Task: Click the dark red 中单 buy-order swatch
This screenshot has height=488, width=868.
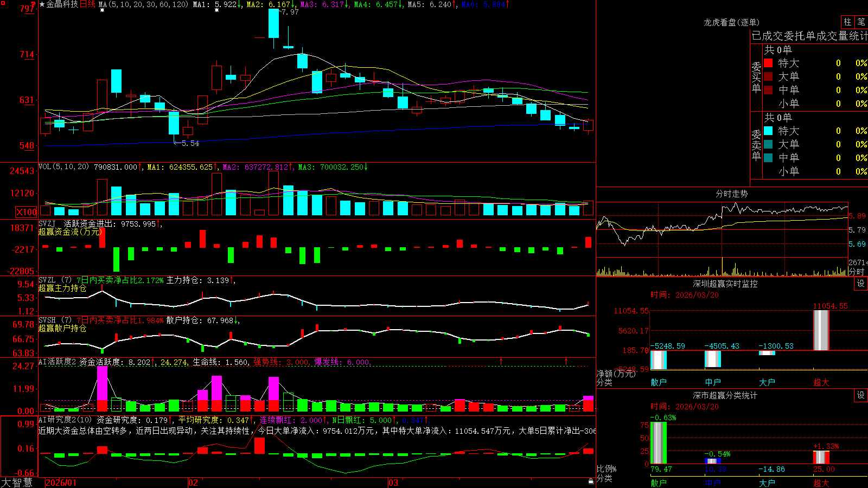Action: click(768, 89)
